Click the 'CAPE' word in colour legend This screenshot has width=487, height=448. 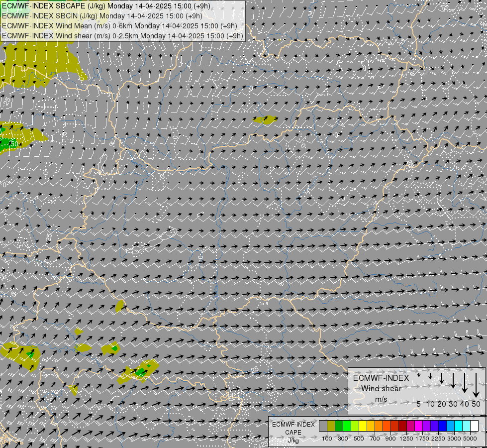point(293,433)
